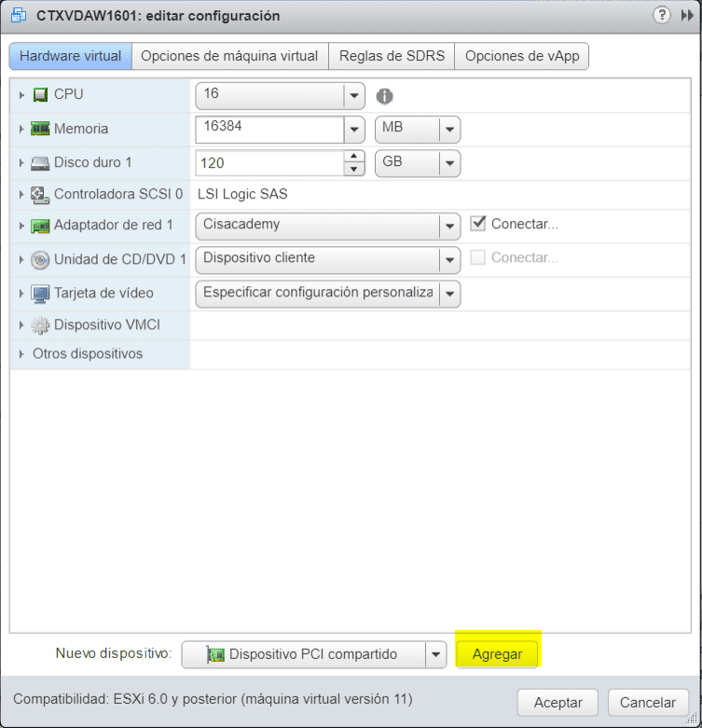Click the Cancelar button

click(x=648, y=703)
